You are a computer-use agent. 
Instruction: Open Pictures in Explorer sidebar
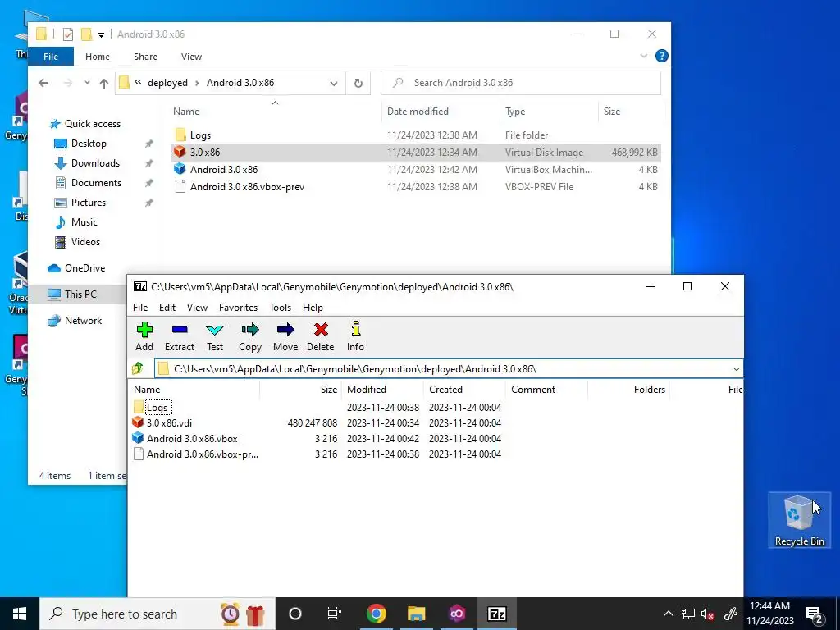(x=88, y=203)
